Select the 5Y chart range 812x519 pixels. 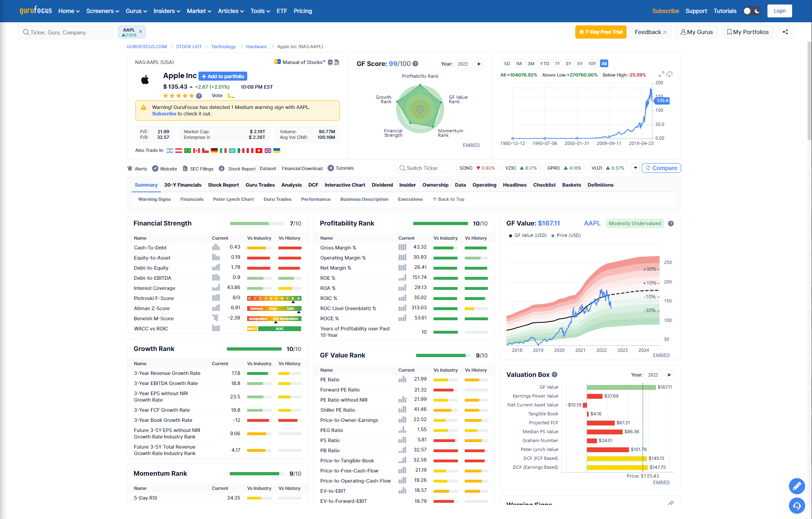coord(579,64)
